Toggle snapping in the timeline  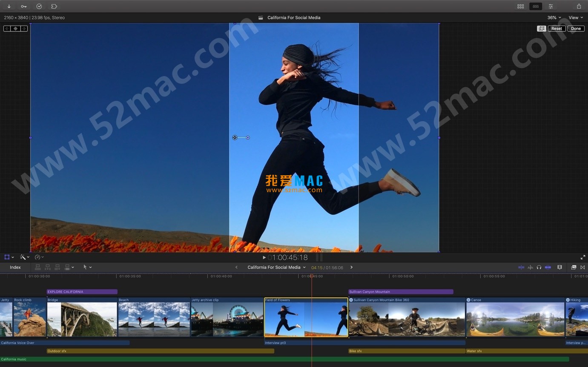(548, 267)
